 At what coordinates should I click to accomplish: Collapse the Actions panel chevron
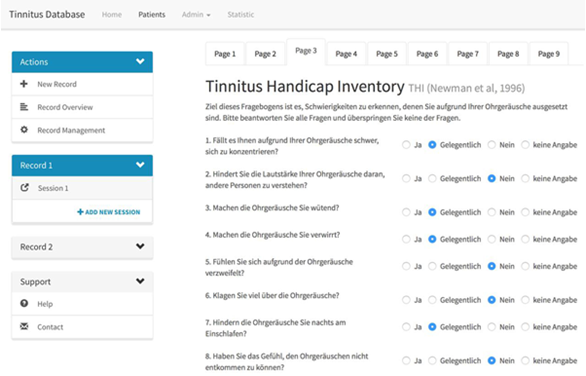pos(140,61)
